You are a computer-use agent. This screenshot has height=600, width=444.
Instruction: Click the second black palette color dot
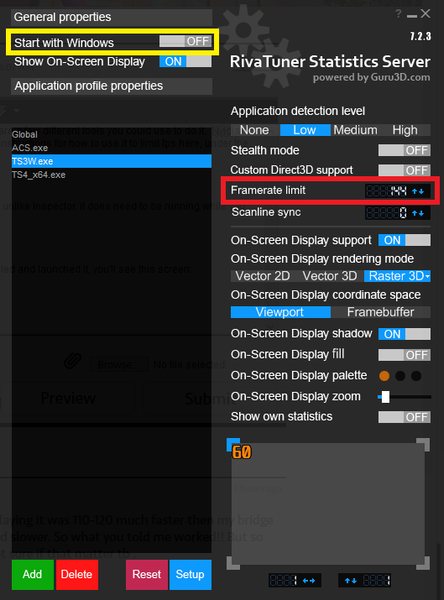[416, 376]
